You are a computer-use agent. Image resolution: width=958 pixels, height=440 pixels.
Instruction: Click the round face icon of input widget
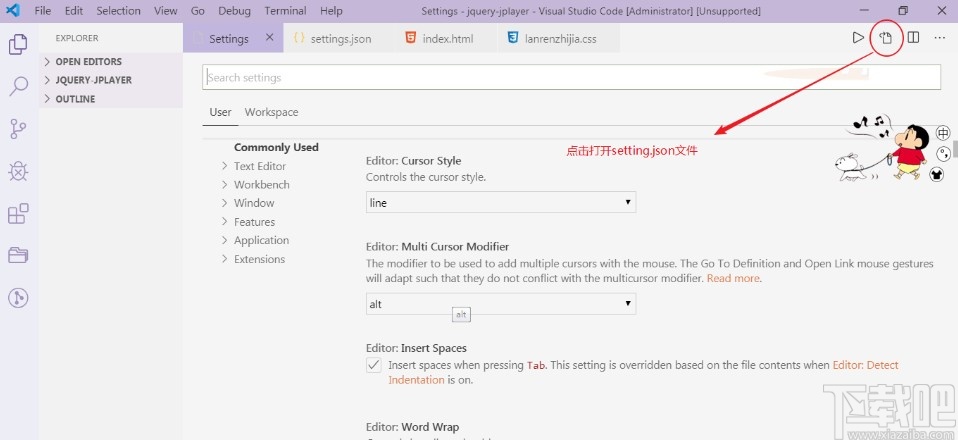943,155
